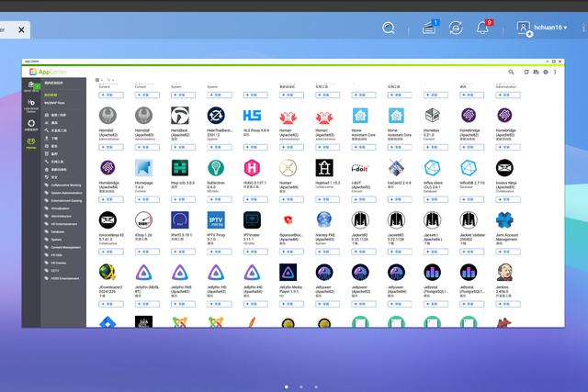The height and width of the screenshot is (392, 588).
Task: Open the external devices icon beside bell
Action: pos(456,28)
